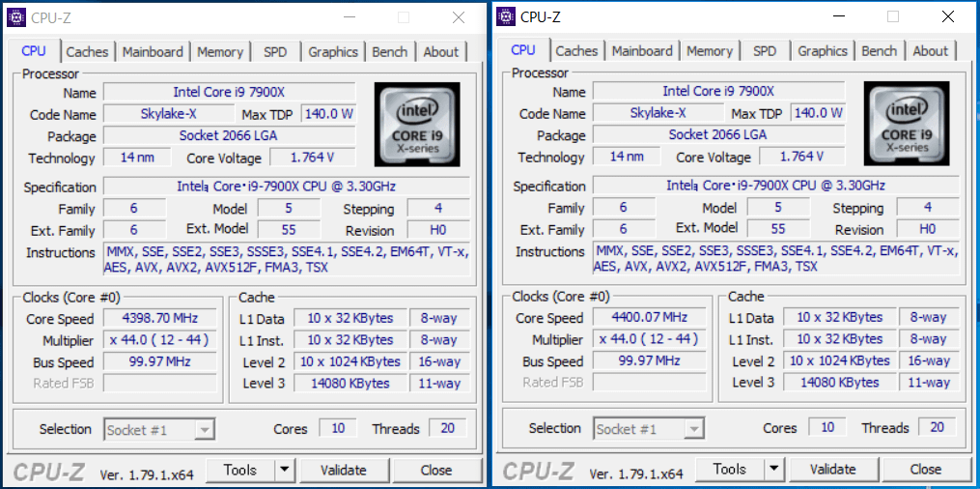Click Cores count field in left window
The image size is (980, 489).
coord(338,428)
